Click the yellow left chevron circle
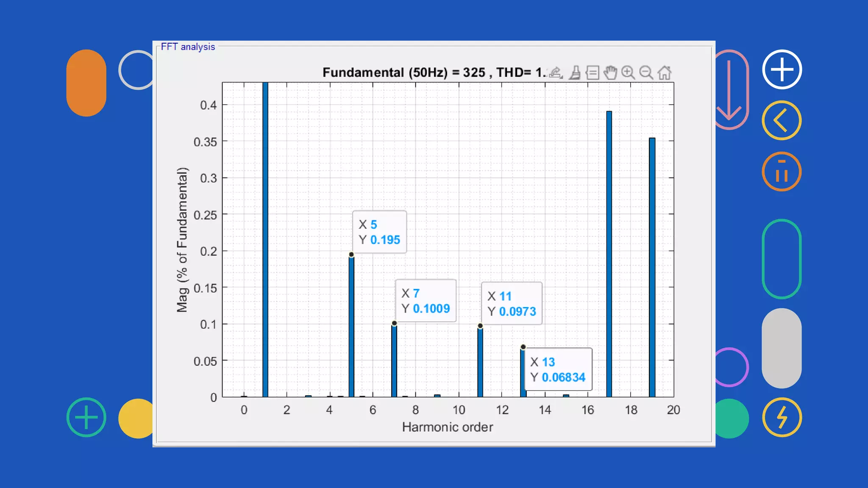This screenshot has height=488, width=868. [782, 120]
